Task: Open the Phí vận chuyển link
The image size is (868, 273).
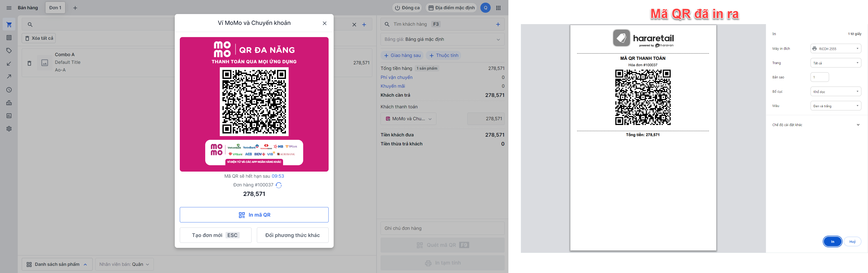Action: (x=396, y=77)
